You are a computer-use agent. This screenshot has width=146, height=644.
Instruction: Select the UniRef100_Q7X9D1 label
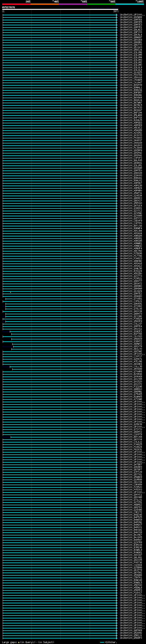click(x=131, y=299)
